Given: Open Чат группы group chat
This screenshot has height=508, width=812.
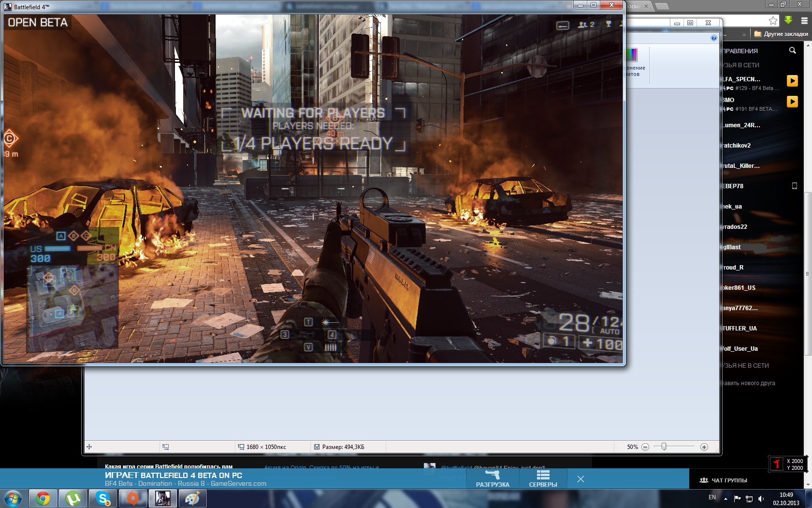Looking at the screenshot, I should click(x=724, y=480).
